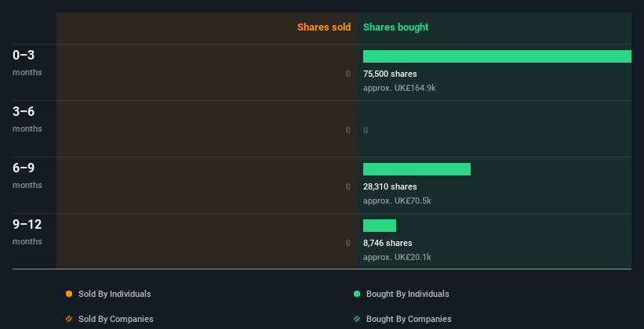644x329 pixels.
Task: Click approx. UK£20.1k text
Action: click(397, 257)
